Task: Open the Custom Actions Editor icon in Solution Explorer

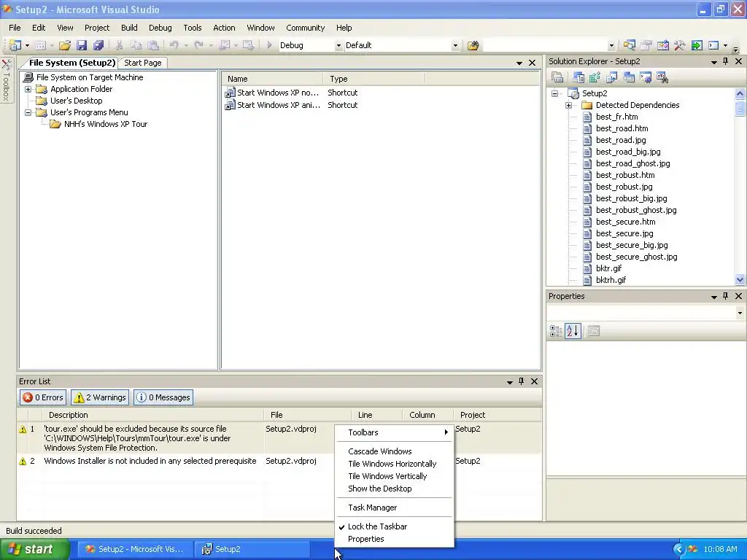Action: pyautogui.click(x=646, y=77)
